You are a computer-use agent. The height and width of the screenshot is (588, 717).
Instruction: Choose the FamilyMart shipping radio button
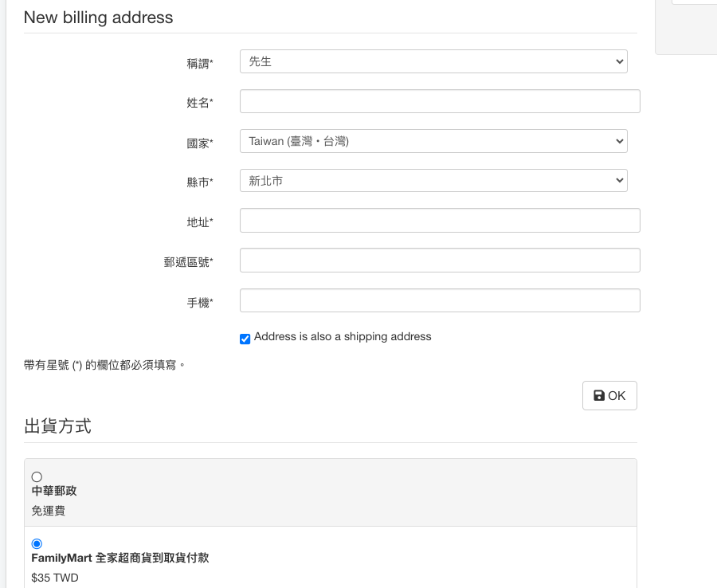click(x=37, y=543)
